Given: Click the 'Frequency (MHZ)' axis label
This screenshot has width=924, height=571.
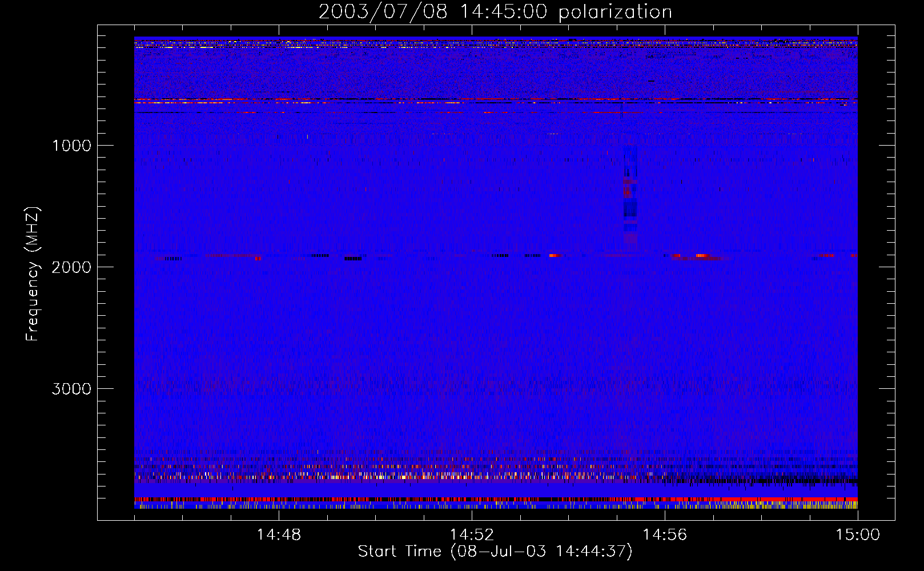Looking at the screenshot, I should [33, 274].
